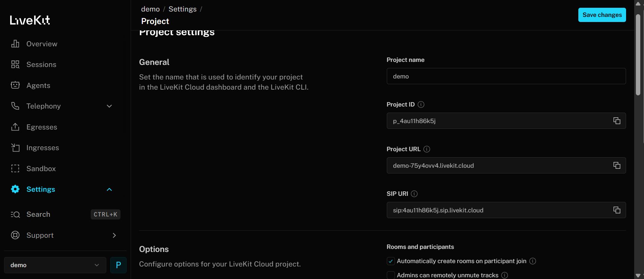Screen dimensions: 644x279
Task: Open the Overview dashboard icon
Action: click(15, 44)
